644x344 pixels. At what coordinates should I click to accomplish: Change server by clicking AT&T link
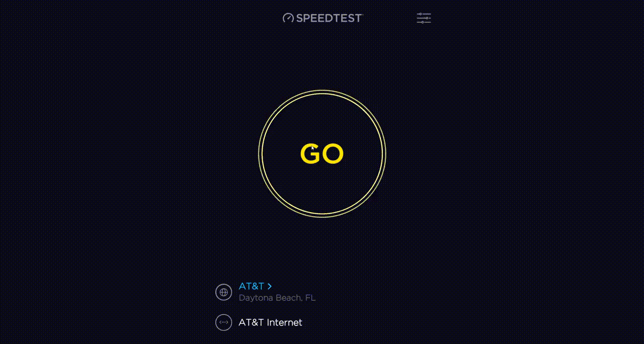click(251, 286)
